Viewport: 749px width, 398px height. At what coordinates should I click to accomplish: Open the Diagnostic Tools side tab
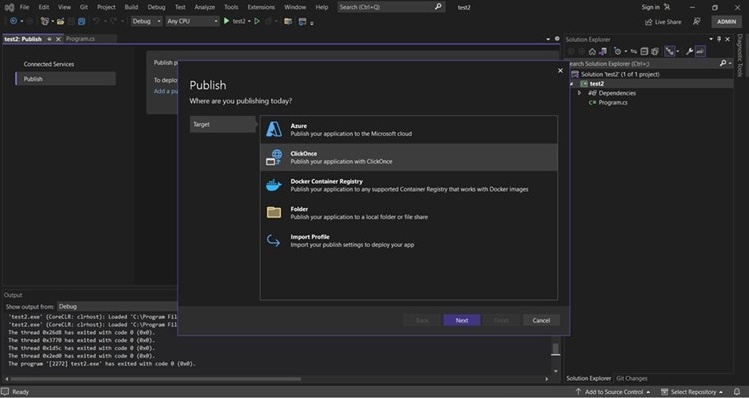(740, 56)
